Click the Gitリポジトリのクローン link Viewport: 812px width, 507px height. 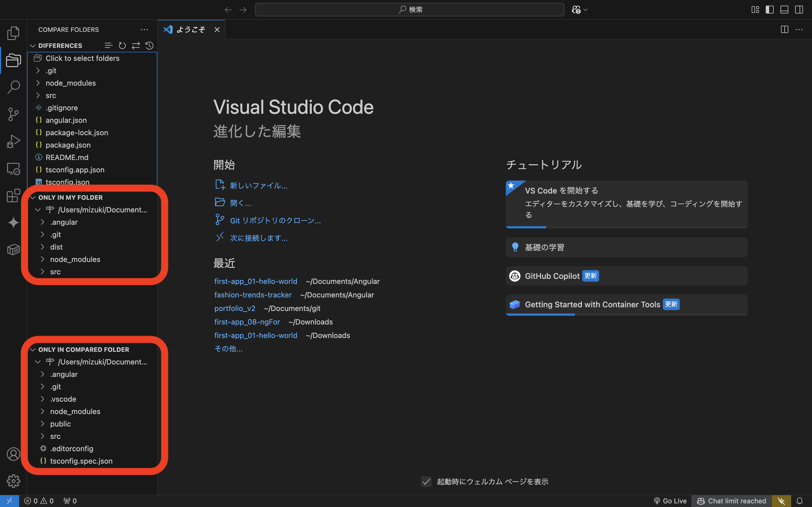(275, 220)
